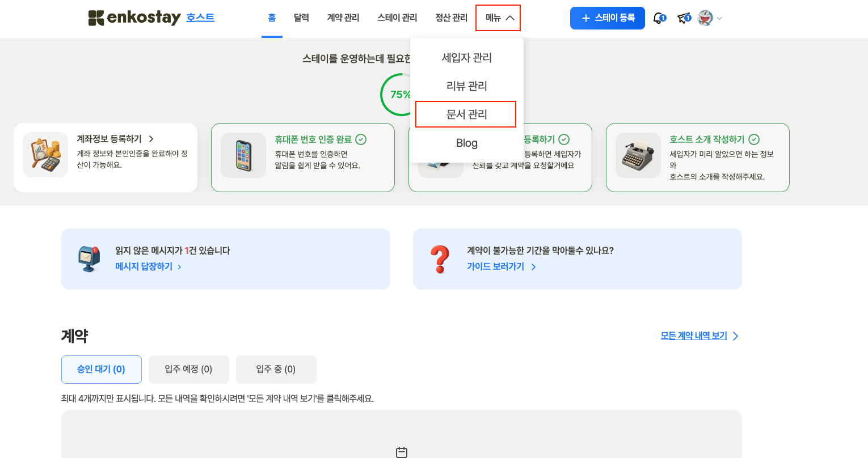Open the 정산 관리 tab
Screen dimensions: 868x458
(451, 18)
